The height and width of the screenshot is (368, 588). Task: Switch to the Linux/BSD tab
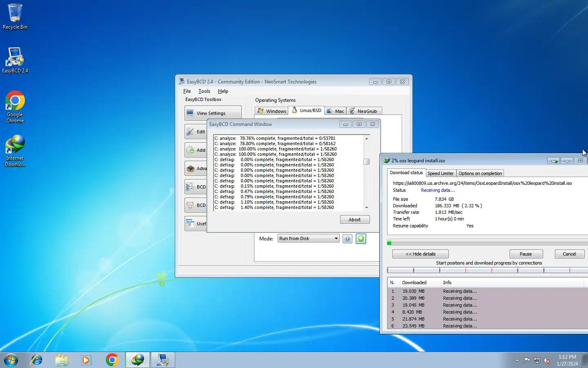[306, 110]
